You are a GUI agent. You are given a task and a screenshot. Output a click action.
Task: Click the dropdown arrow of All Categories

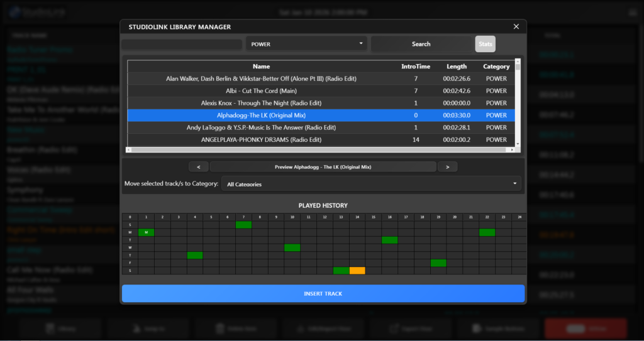point(514,183)
